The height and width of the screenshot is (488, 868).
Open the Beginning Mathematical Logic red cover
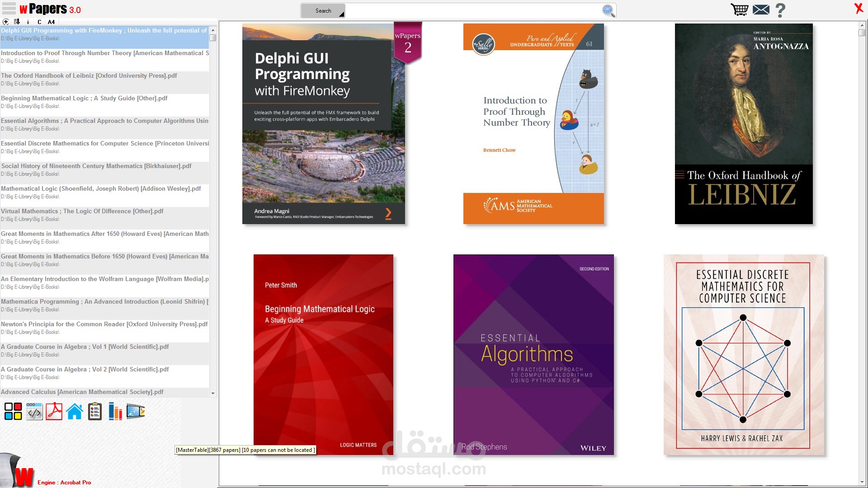click(323, 355)
